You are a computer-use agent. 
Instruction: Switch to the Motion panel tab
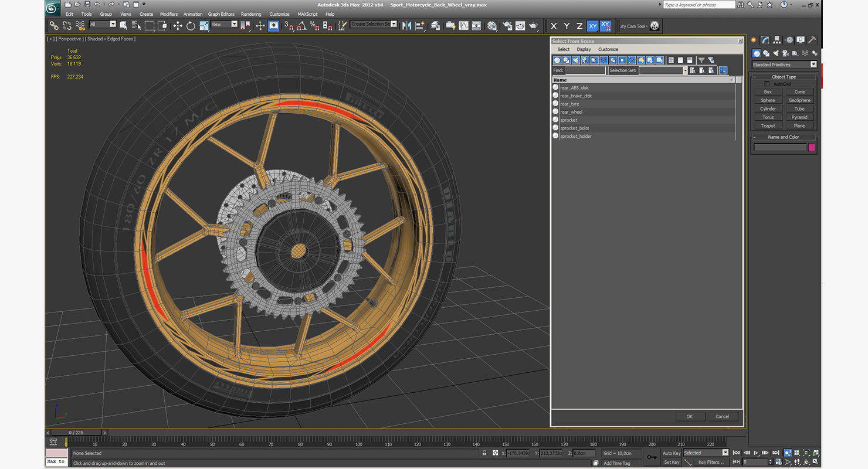click(x=789, y=40)
